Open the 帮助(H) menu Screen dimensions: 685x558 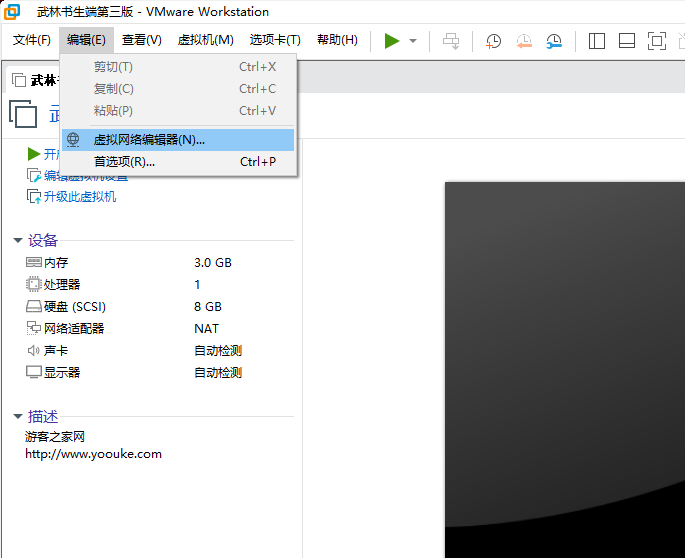[337, 40]
